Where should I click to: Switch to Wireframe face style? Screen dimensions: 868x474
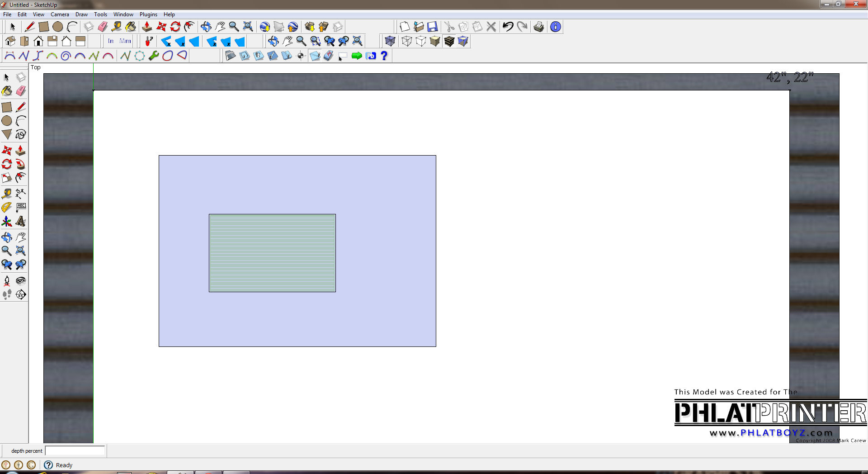[x=406, y=41]
